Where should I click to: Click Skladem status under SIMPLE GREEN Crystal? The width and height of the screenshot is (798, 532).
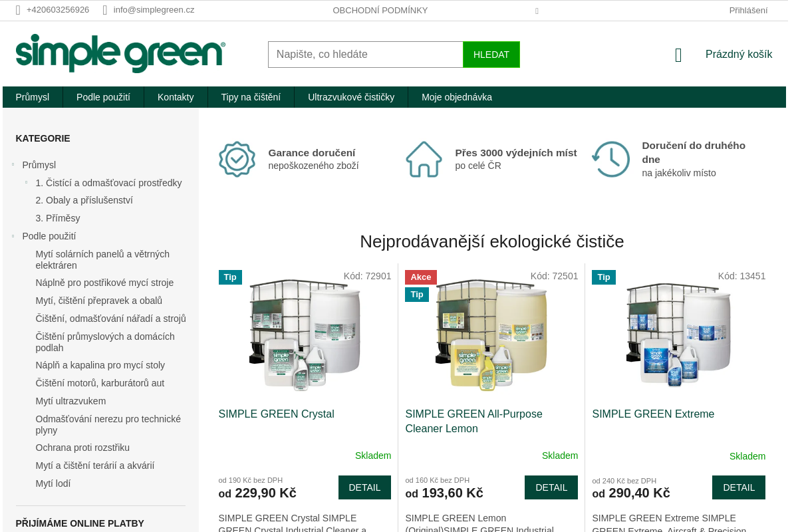point(373,456)
